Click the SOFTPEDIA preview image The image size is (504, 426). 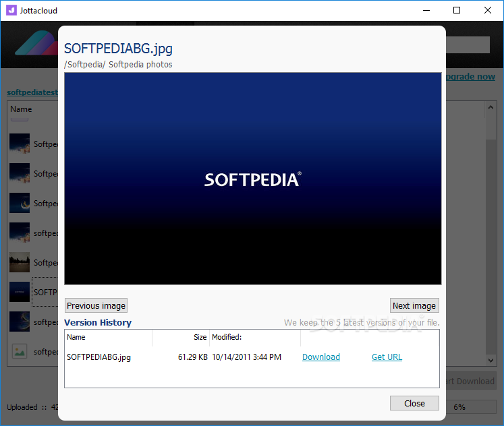coord(252,179)
